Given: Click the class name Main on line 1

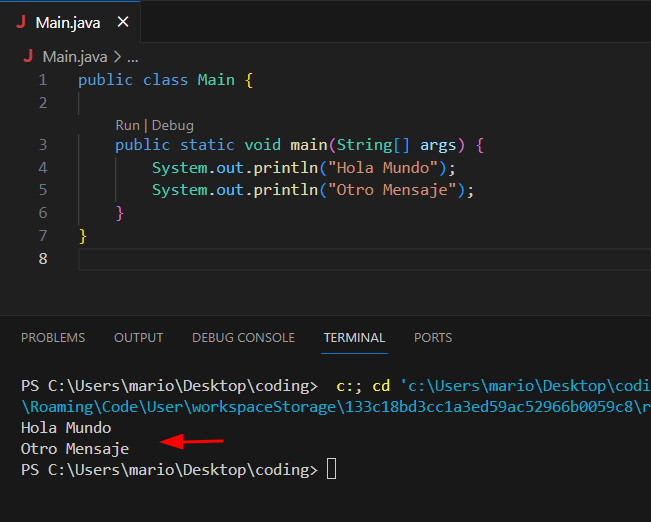Looking at the screenshot, I should tap(216, 80).
